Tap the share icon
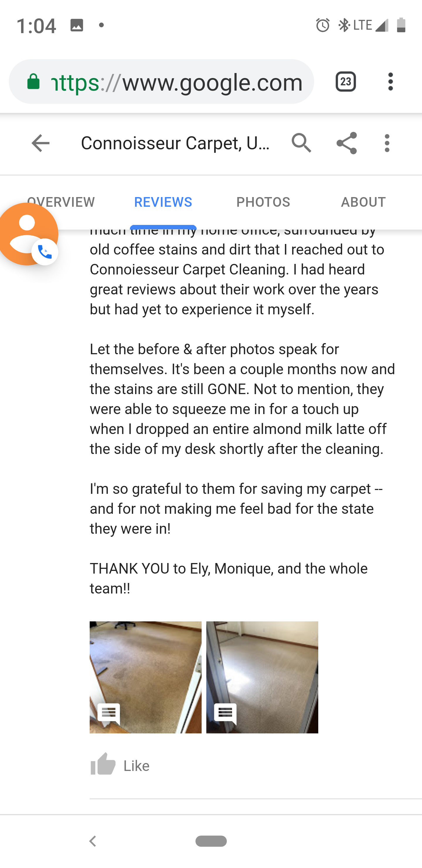Screen dimensions: 422x868 point(347,143)
